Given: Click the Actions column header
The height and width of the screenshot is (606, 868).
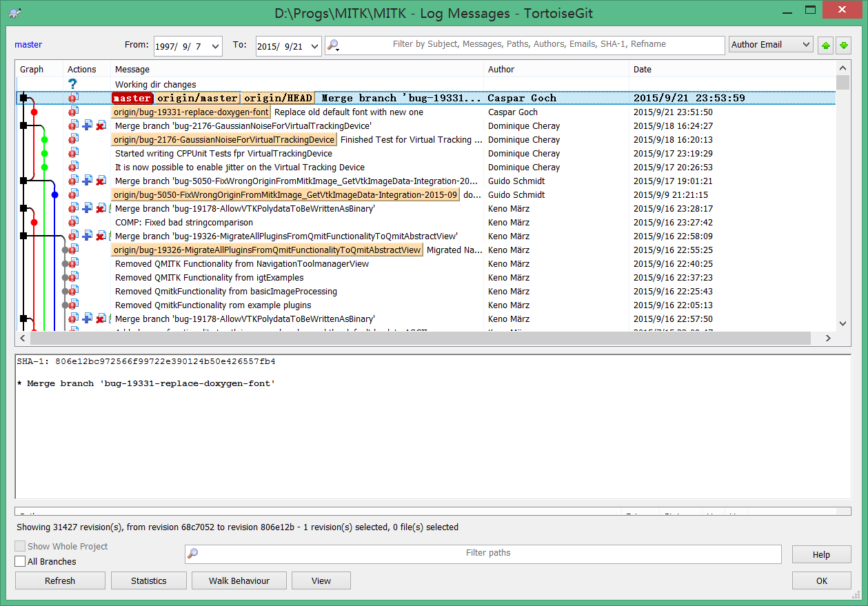Looking at the screenshot, I should [88, 69].
